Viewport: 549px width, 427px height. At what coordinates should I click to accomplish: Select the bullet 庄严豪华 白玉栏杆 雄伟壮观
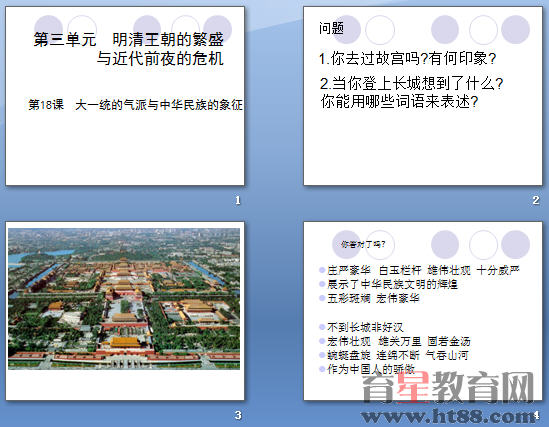coord(423,270)
